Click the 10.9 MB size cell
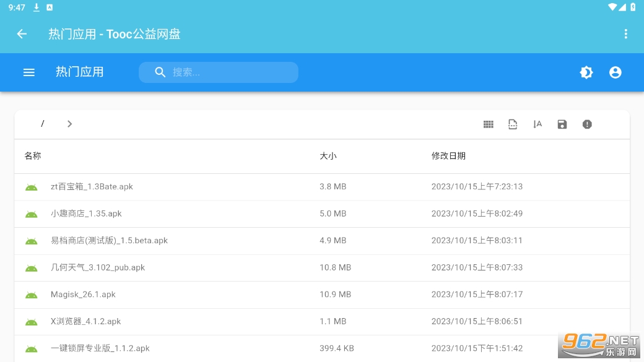 pyautogui.click(x=335, y=295)
